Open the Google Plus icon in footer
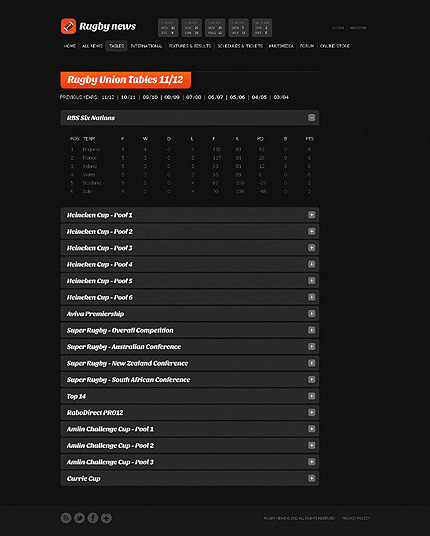Image resolution: width=430 pixels, height=536 pixels. coord(106,518)
